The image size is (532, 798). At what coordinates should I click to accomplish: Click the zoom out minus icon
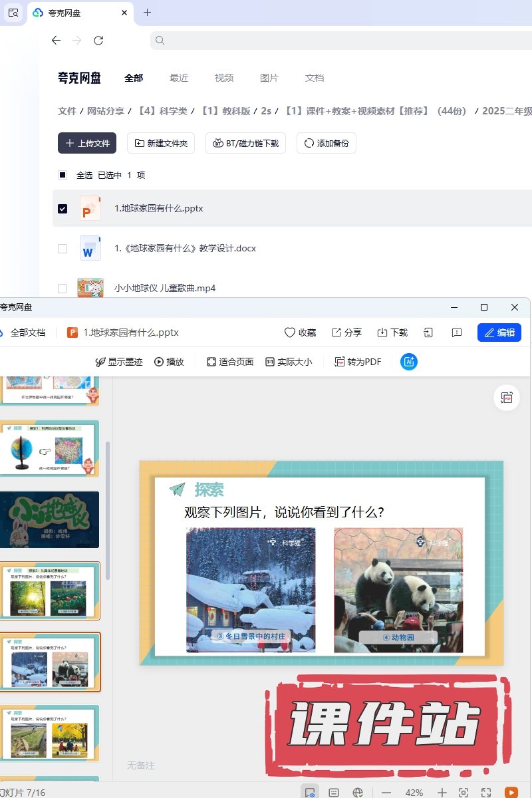click(x=386, y=793)
